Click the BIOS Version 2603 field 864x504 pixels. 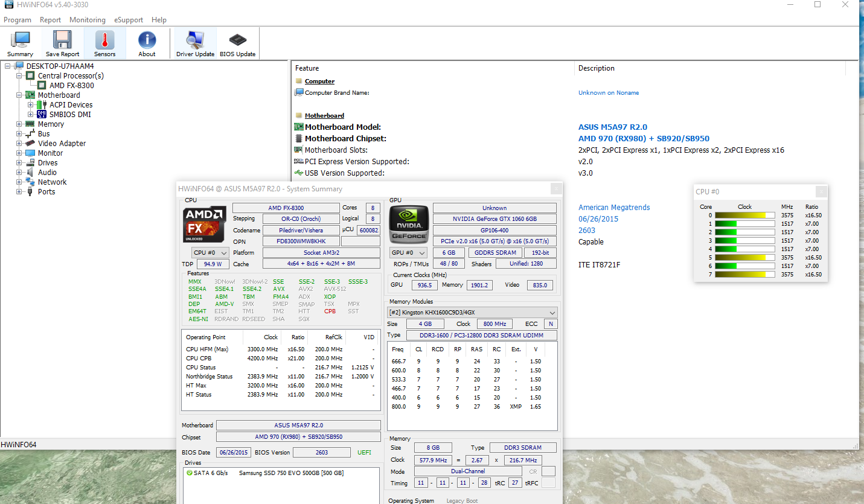(x=322, y=453)
